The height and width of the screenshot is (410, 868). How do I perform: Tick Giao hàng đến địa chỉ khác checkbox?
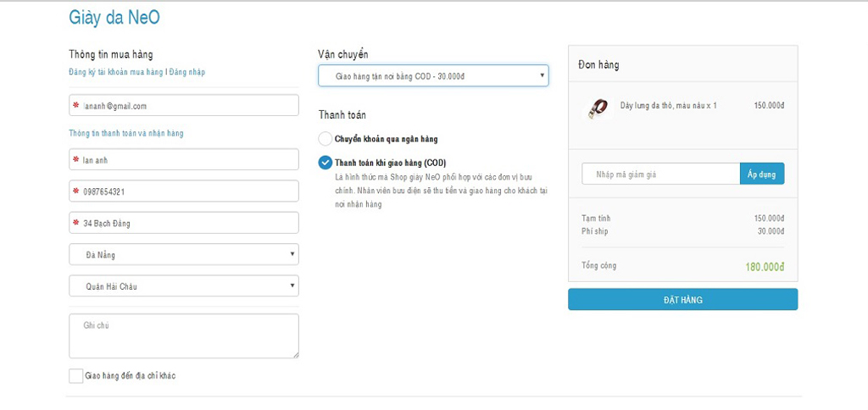[75, 376]
